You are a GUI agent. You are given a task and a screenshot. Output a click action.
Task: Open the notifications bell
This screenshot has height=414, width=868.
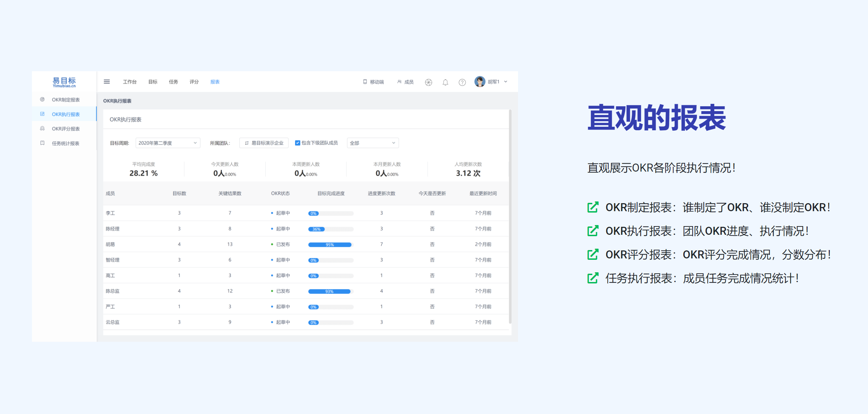[x=445, y=82]
